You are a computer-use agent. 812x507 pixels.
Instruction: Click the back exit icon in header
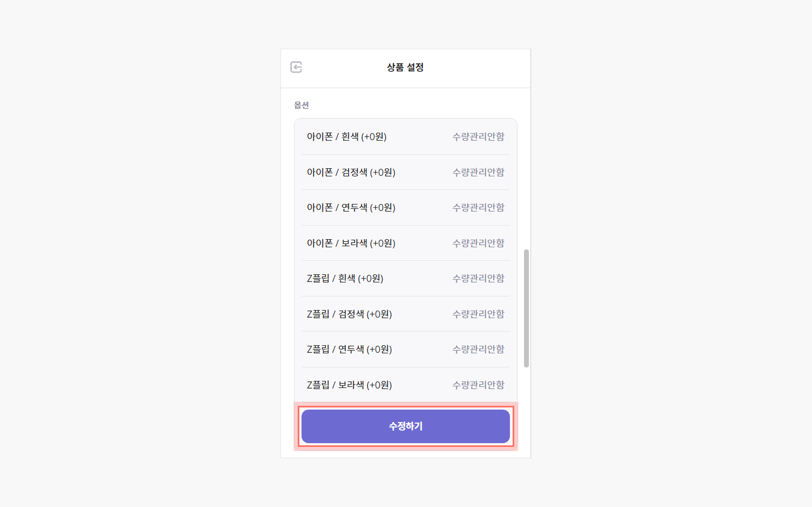296,67
